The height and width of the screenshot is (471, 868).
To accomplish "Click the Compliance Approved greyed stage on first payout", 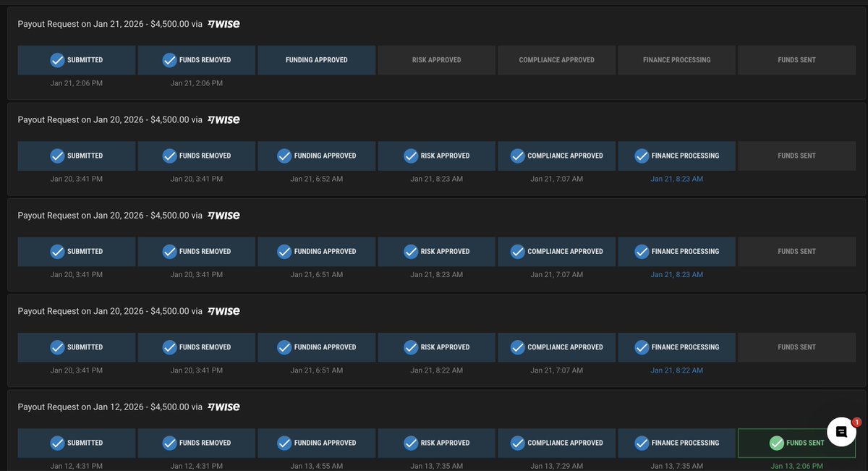I will pyautogui.click(x=556, y=59).
